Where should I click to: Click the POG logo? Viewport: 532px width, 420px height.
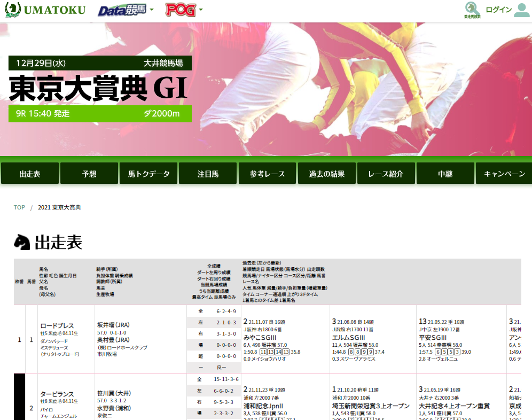[180, 9]
